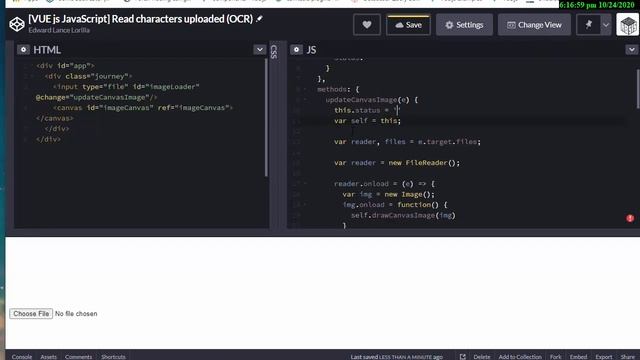Screen dimensions: 640x360
Task: Click the red error indicator badge
Action: tap(630, 218)
